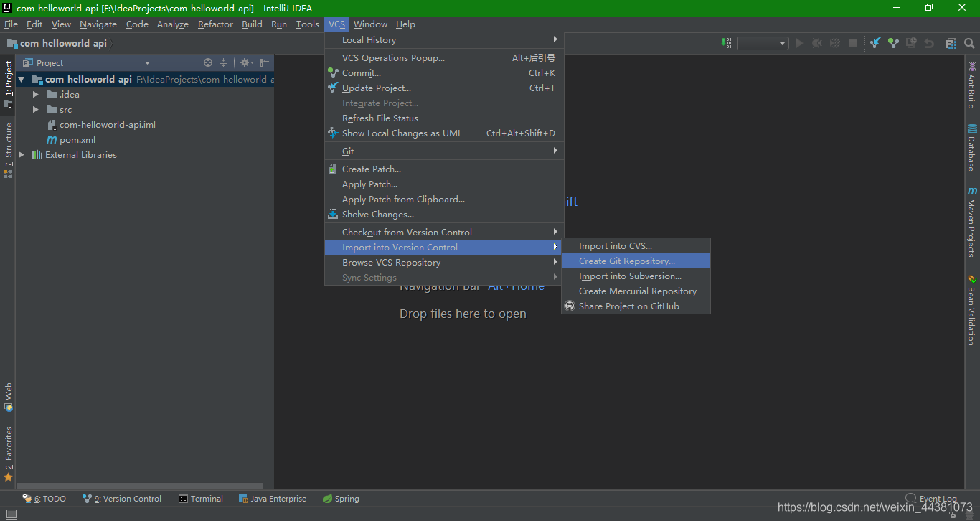This screenshot has width=980, height=521.
Task: Expand the src folder arrow
Action: point(36,110)
